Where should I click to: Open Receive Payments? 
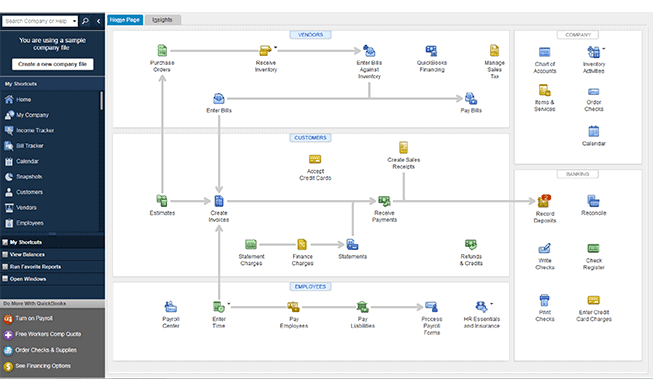[x=384, y=201]
